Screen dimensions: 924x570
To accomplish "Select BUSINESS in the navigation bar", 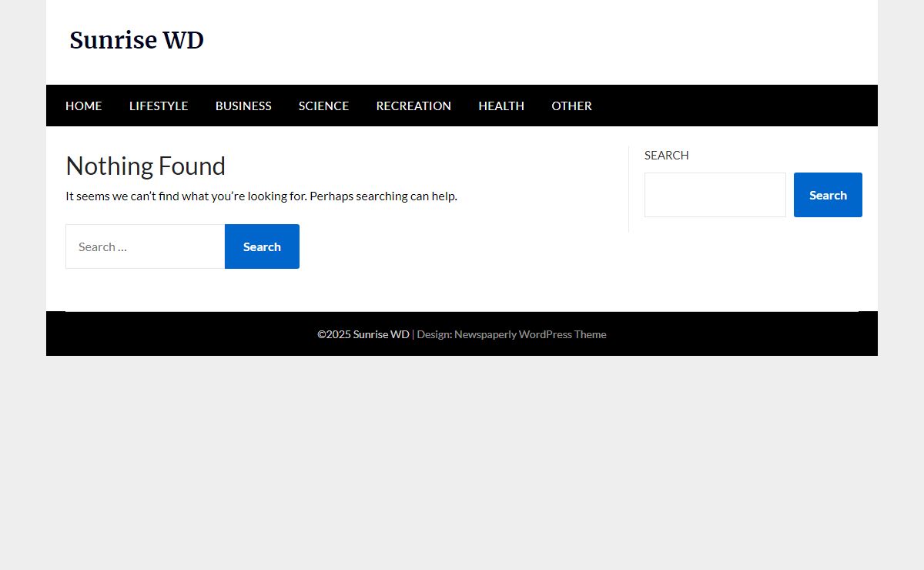I will point(243,106).
